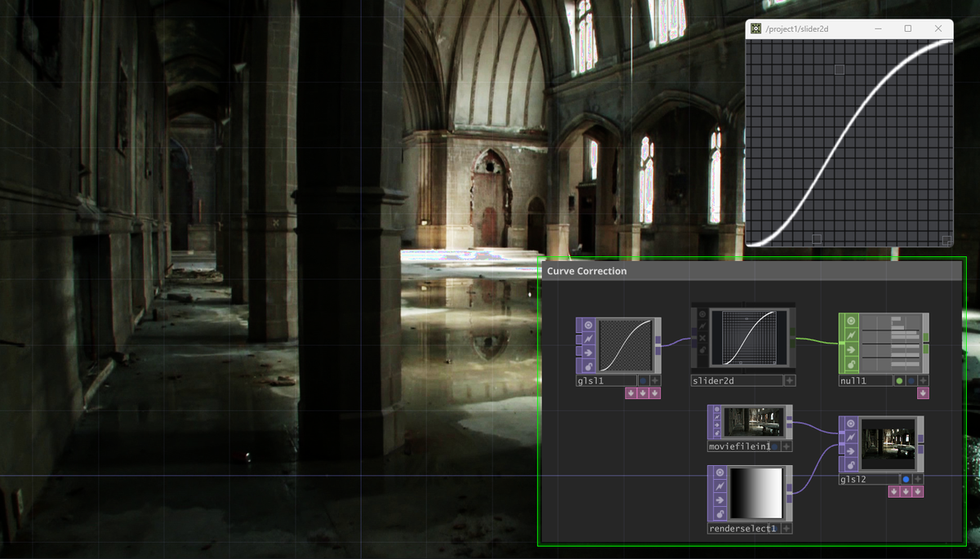Toggle the blue display flag on glsl1

point(643,380)
